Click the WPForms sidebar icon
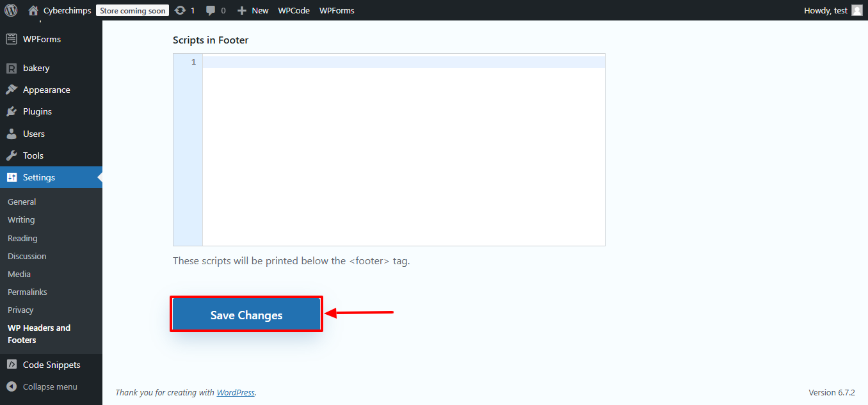The width and height of the screenshot is (868, 405). coord(12,39)
